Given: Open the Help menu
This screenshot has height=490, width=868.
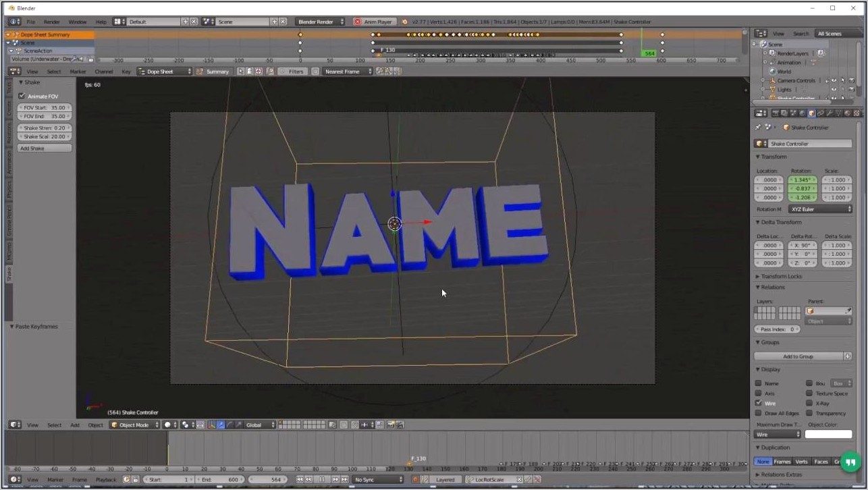Looking at the screenshot, I should point(101,22).
